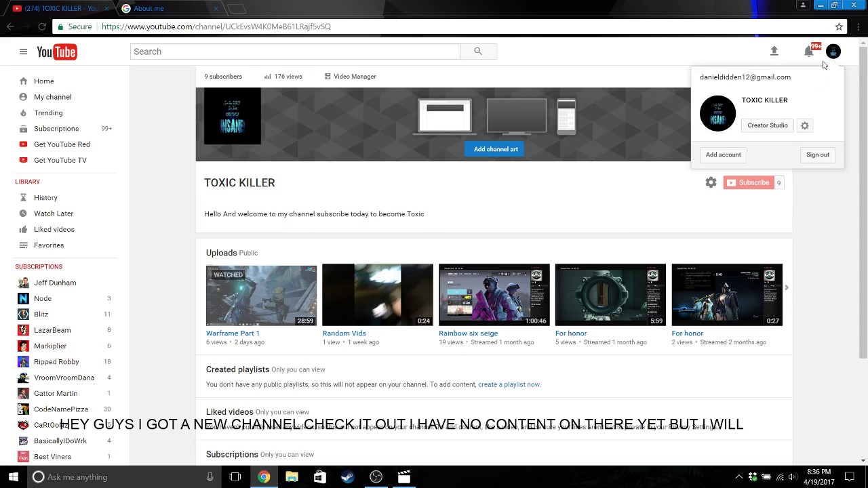Image resolution: width=868 pixels, height=488 pixels.
Task: Play the Rainbow six seige thumbnail
Action: tap(494, 295)
